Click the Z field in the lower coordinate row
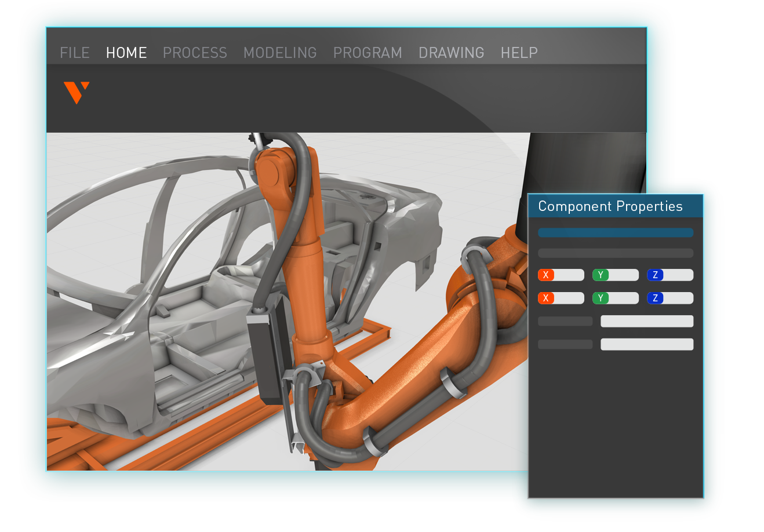Viewport: 764px width, 532px height. pos(670,298)
